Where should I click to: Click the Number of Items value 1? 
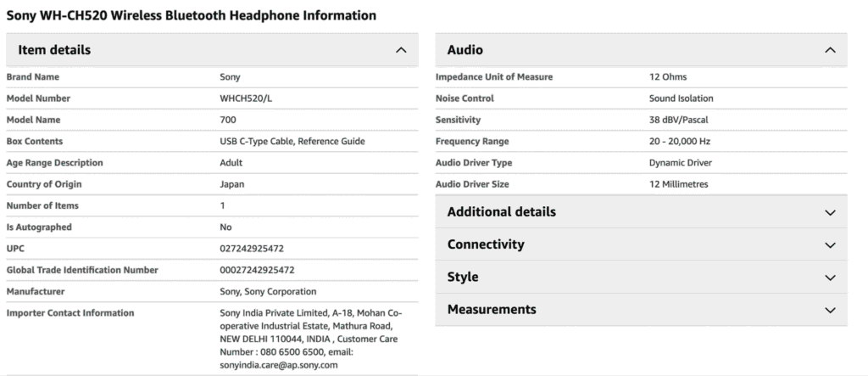click(223, 205)
